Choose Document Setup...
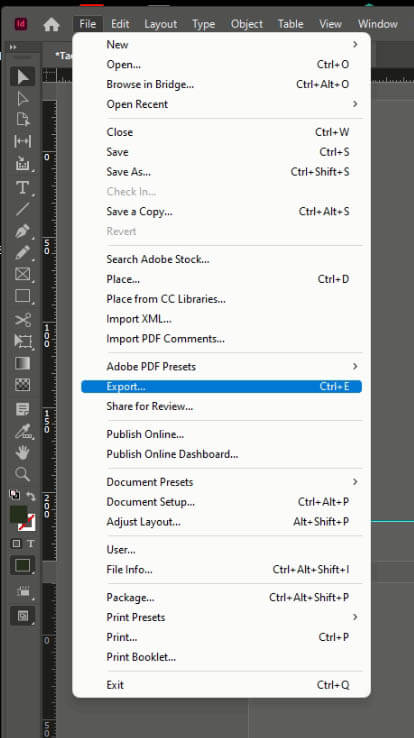Image resolution: width=414 pixels, height=738 pixels. (222, 502)
